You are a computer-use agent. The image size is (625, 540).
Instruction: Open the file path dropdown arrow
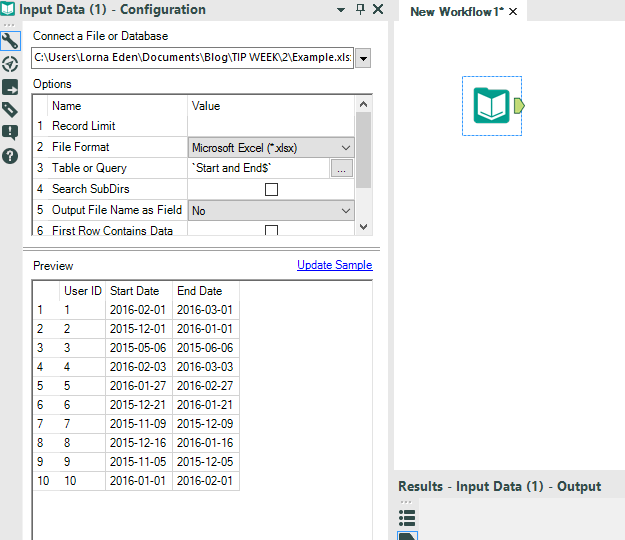click(x=363, y=58)
